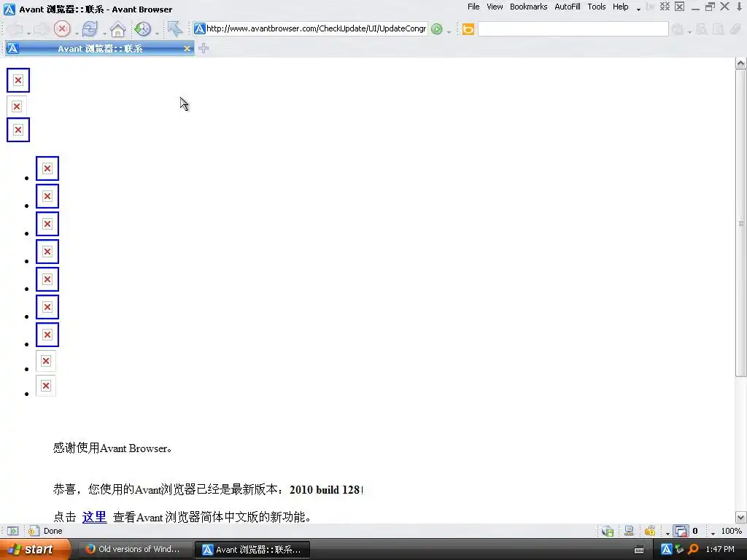Close the Avant 浏览器 tab with its X
Image resolution: width=747 pixels, height=560 pixels.
tap(187, 49)
